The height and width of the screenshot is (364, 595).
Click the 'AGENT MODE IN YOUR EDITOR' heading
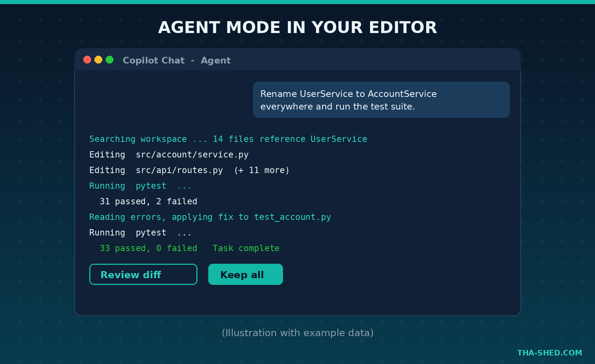coord(297,27)
